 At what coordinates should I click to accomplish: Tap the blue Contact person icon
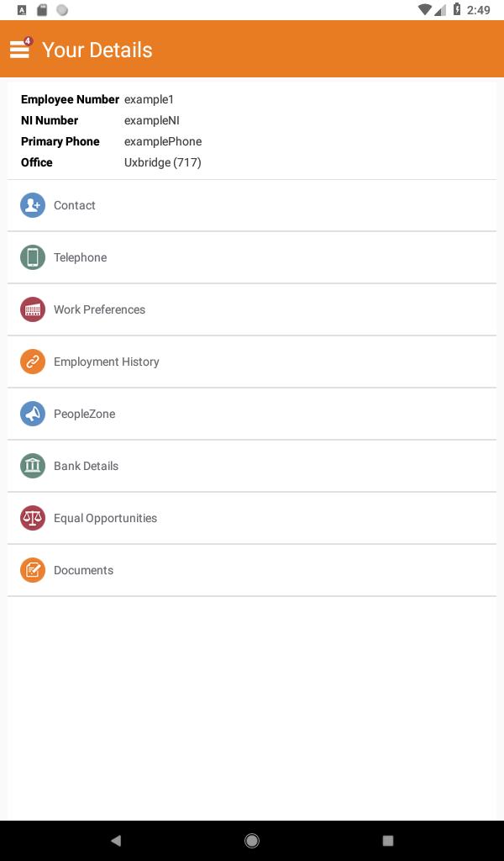tap(33, 205)
